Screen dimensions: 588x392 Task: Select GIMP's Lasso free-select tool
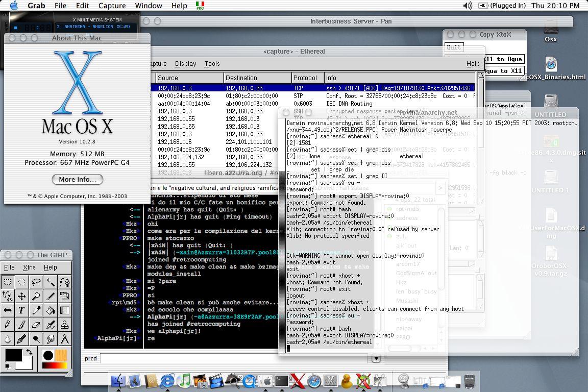click(x=36, y=282)
